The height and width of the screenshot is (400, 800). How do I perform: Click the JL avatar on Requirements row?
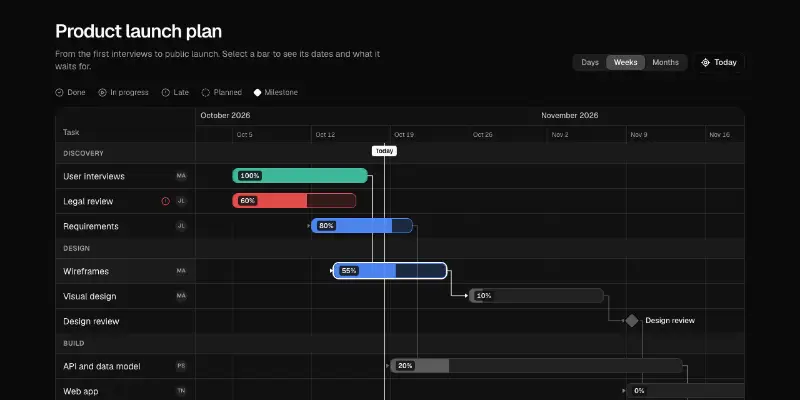pyautogui.click(x=181, y=226)
